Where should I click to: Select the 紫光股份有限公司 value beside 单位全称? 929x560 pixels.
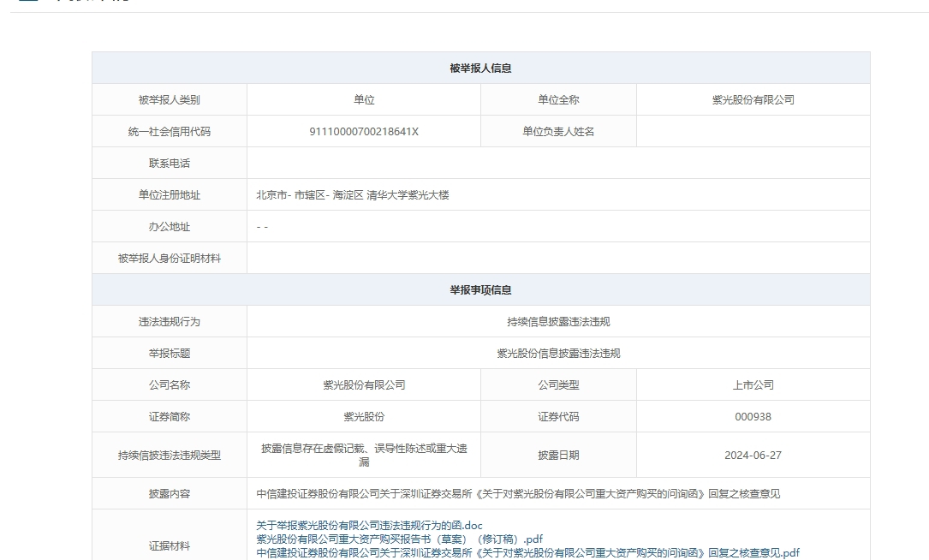click(753, 100)
